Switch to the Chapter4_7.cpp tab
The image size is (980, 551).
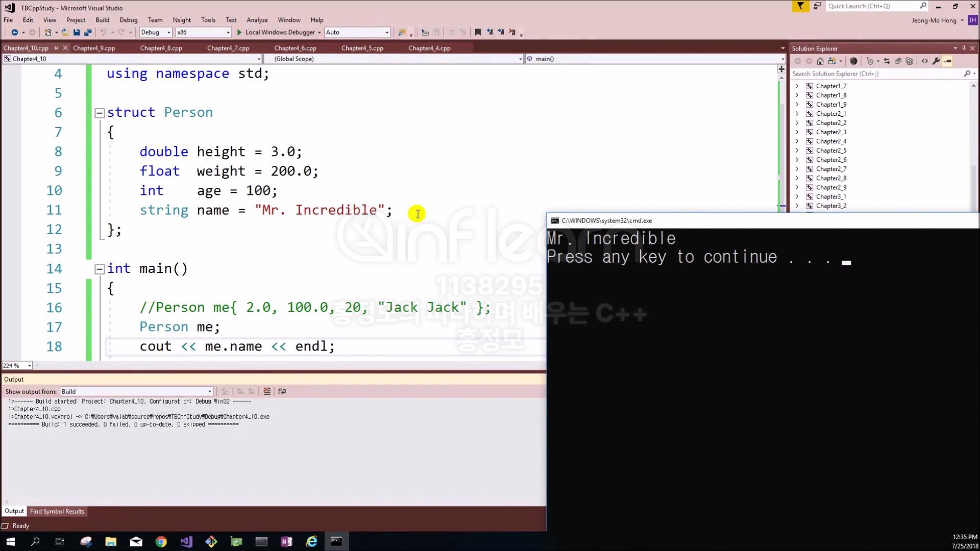pos(228,48)
